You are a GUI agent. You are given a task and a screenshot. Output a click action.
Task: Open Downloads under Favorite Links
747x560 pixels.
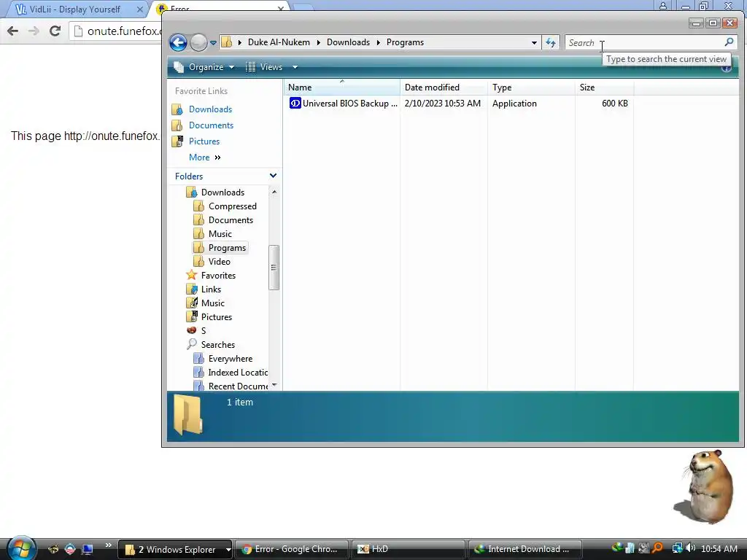click(x=210, y=109)
